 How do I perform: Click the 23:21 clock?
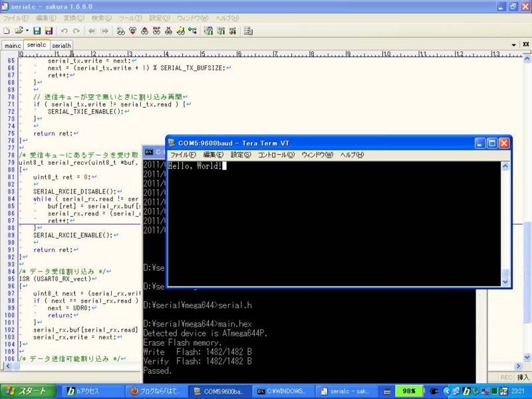(x=518, y=391)
